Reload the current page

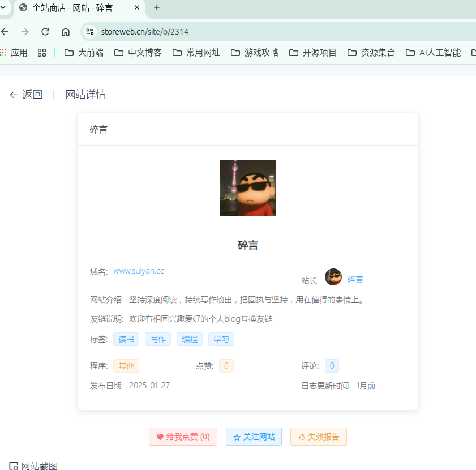[x=45, y=32]
